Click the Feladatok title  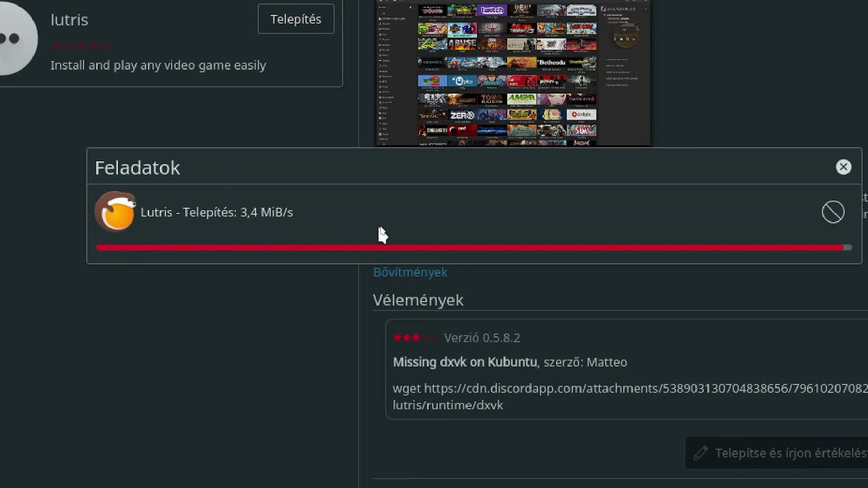[x=138, y=167]
